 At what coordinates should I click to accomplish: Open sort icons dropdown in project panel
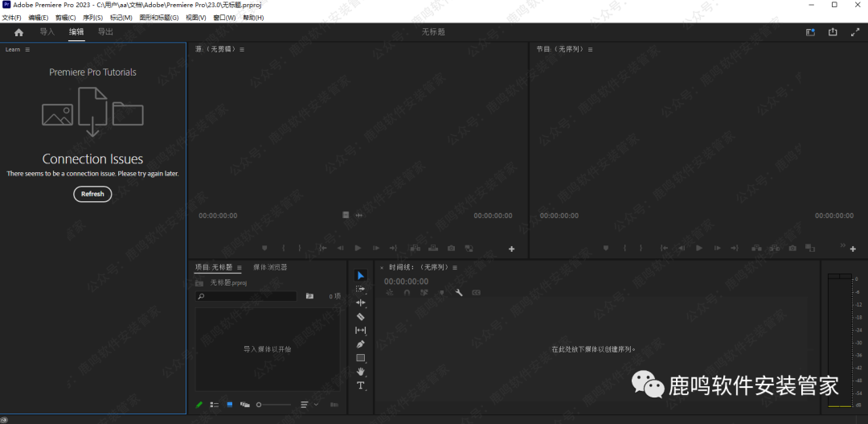[309, 405]
